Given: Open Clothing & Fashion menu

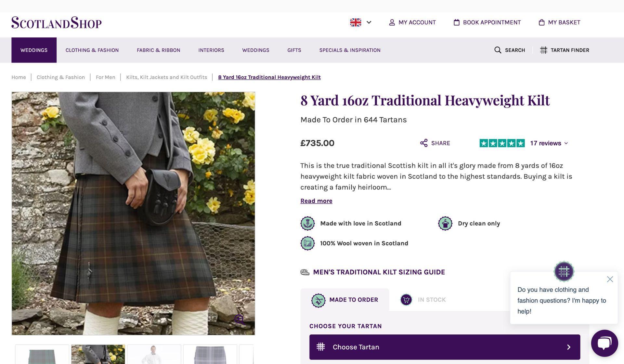Looking at the screenshot, I should [92, 50].
